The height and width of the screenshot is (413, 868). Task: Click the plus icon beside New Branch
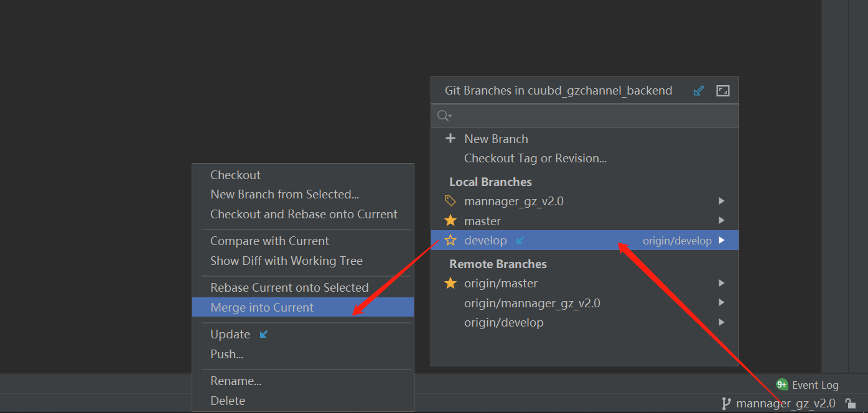450,138
